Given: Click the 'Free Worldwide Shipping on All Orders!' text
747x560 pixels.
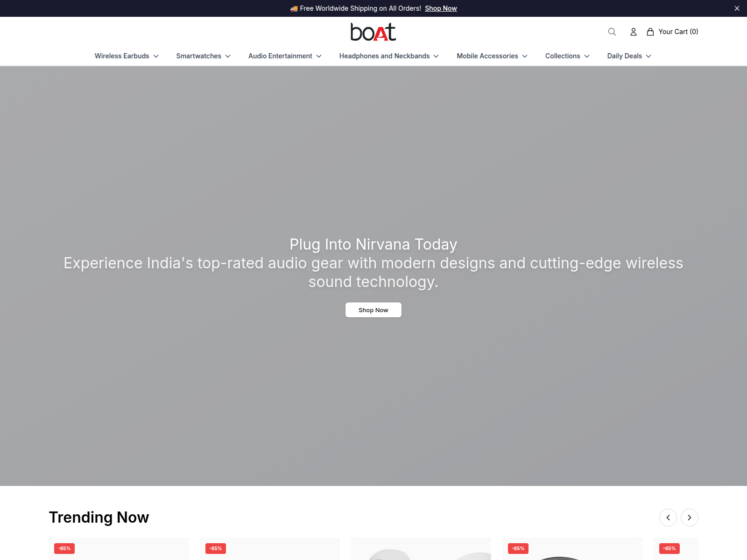Looking at the screenshot, I should (x=360, y=8).
